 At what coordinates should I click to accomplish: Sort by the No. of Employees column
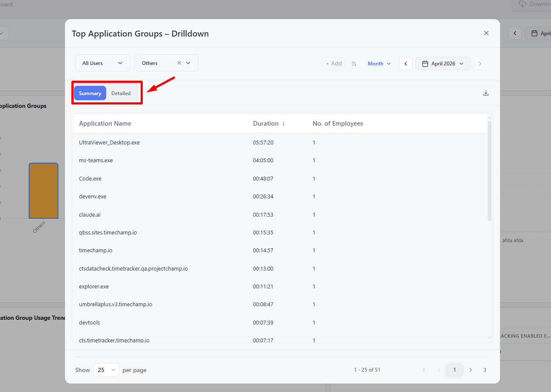338,124
